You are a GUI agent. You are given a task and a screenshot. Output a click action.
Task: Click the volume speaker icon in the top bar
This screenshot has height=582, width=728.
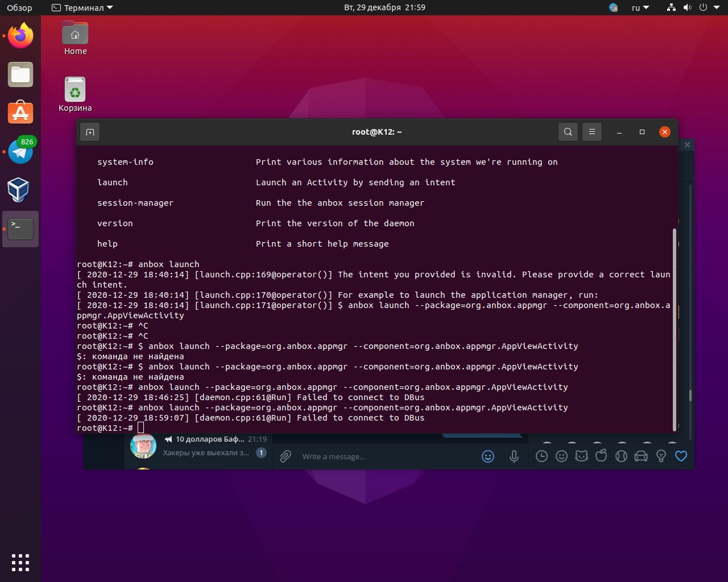[x=687, y=8]
